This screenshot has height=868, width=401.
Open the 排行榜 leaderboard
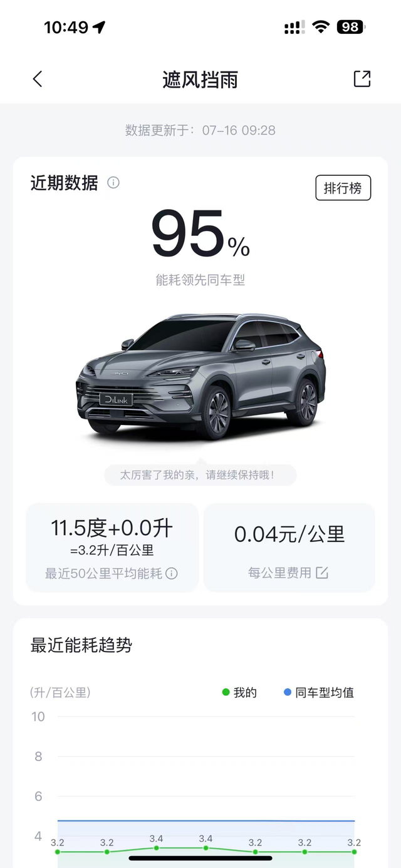[343, 188]
